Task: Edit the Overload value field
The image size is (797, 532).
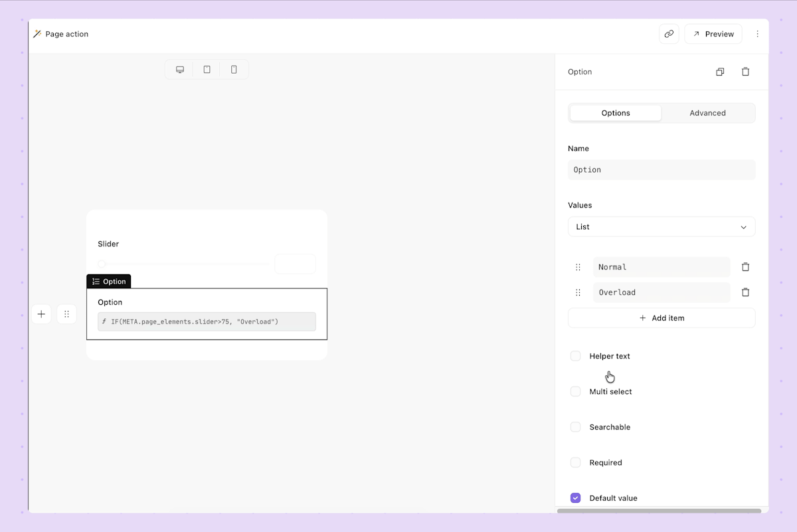Action: coord(662,292)
